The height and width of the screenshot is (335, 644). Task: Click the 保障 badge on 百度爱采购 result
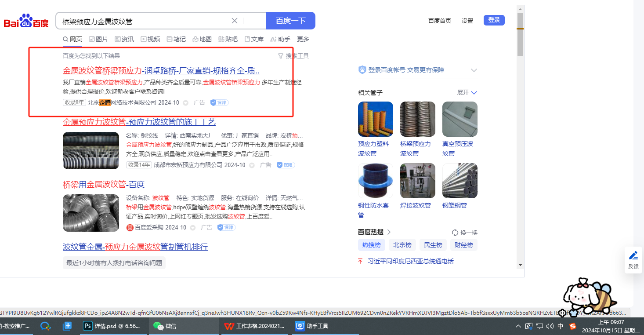(226, 227)
